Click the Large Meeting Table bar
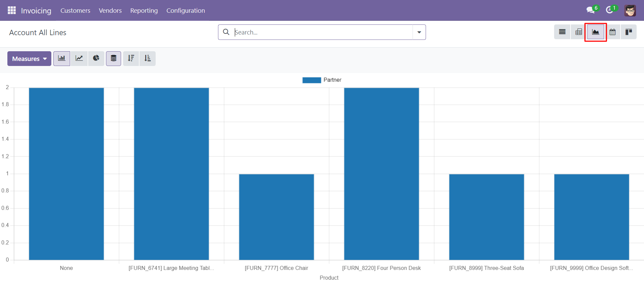 pyautogui.click(x=171, y=174)
